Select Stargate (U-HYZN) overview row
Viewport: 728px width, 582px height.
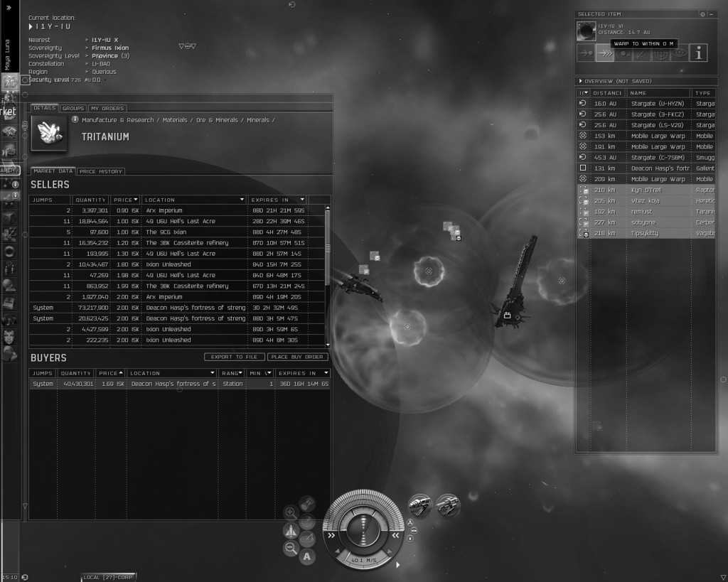(646, 104)
